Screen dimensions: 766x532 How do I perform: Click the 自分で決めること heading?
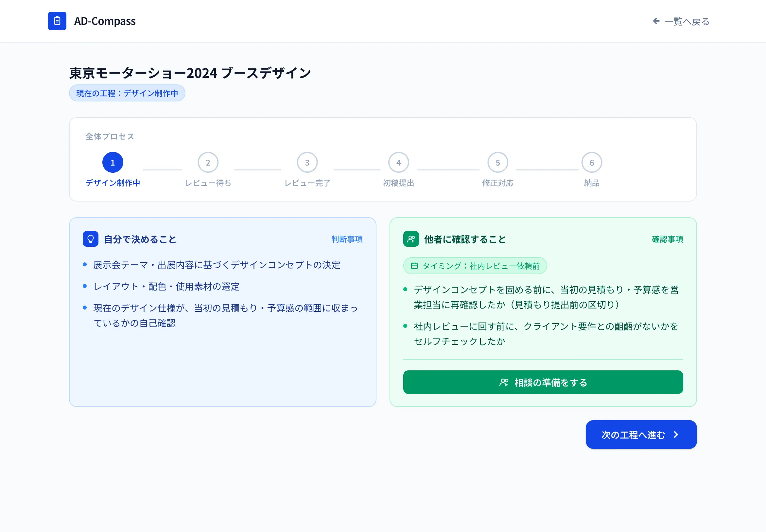click(x=140, y=239)
